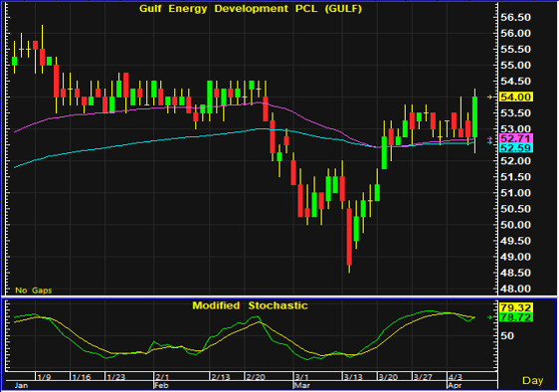Click the 56.00 price axis label
Viewport: 559px width, 392px height.
point(515,33)
